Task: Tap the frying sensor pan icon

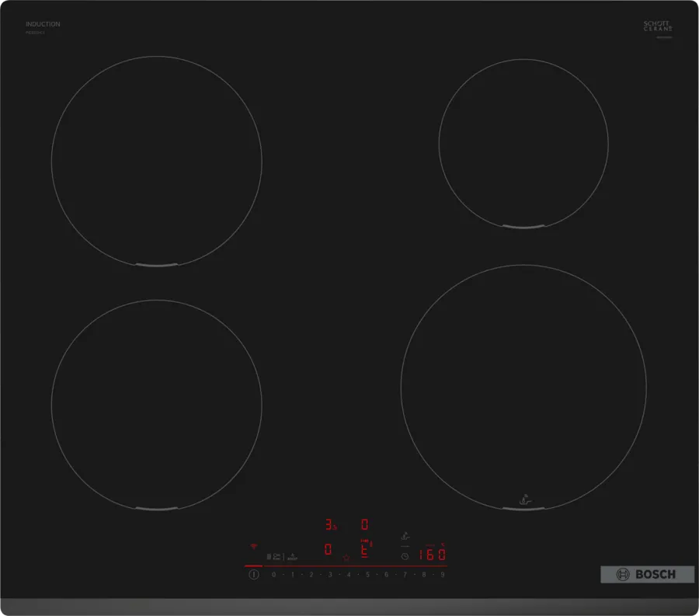Action: 405,536
